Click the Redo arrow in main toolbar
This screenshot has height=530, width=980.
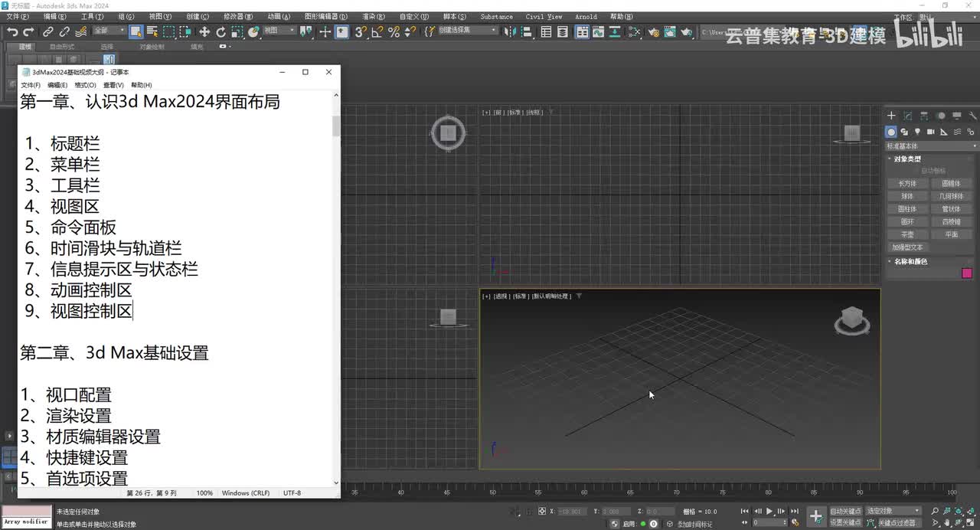(x=28, y=31)
